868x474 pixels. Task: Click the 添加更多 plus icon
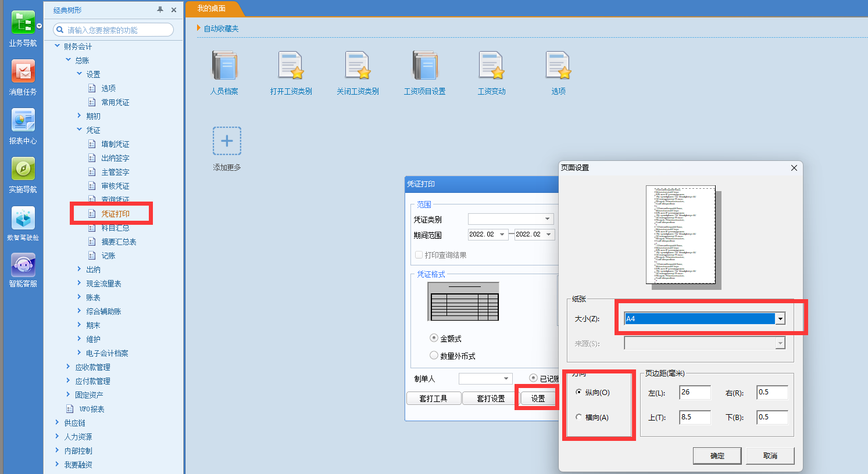pyautogui.click(x=227, y=141)
